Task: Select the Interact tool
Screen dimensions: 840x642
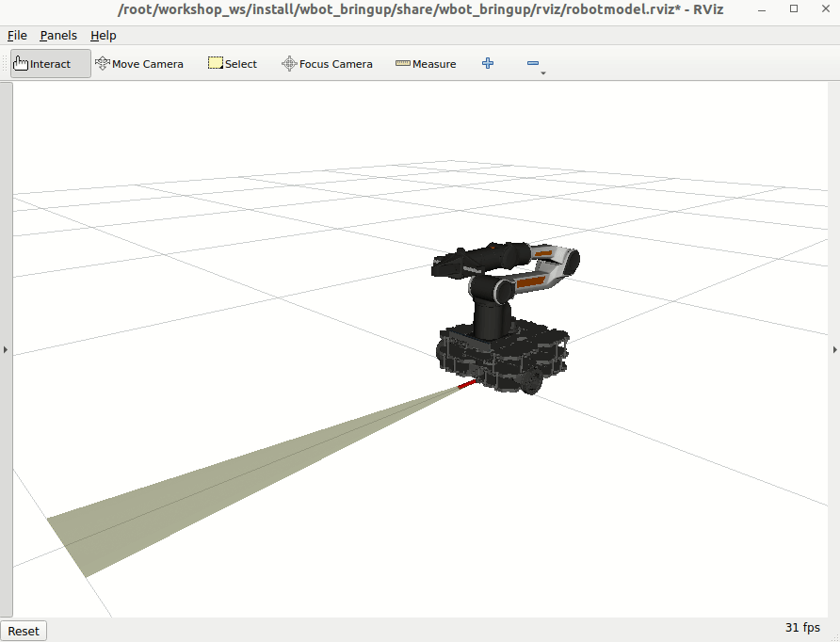Action: [x=47, y=63]
